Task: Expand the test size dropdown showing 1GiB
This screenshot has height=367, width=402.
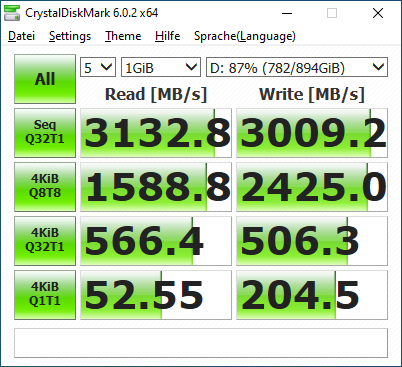Action: coord(161,67)
